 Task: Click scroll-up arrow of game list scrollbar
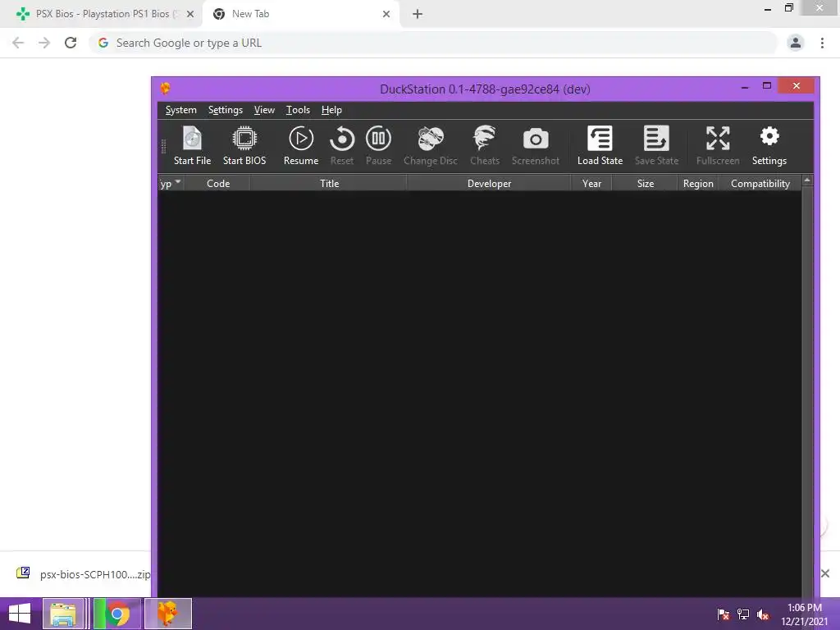click(807, 180)
